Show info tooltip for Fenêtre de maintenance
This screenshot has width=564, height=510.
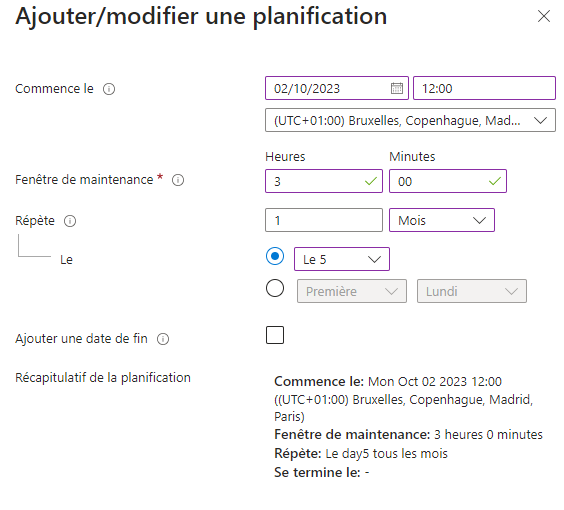coord(178,180)
